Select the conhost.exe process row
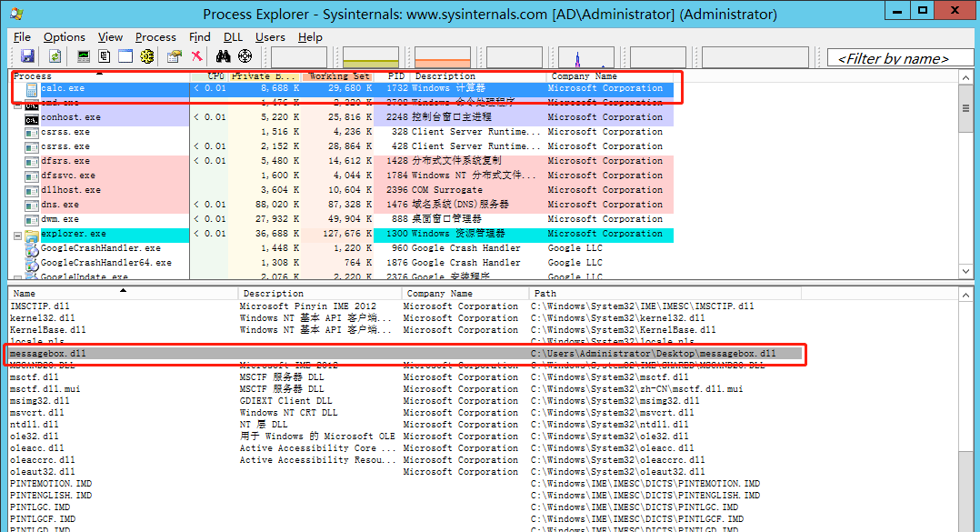Image resolution: width=980 pixels, height=532 pixels. [x=342, y=117]
